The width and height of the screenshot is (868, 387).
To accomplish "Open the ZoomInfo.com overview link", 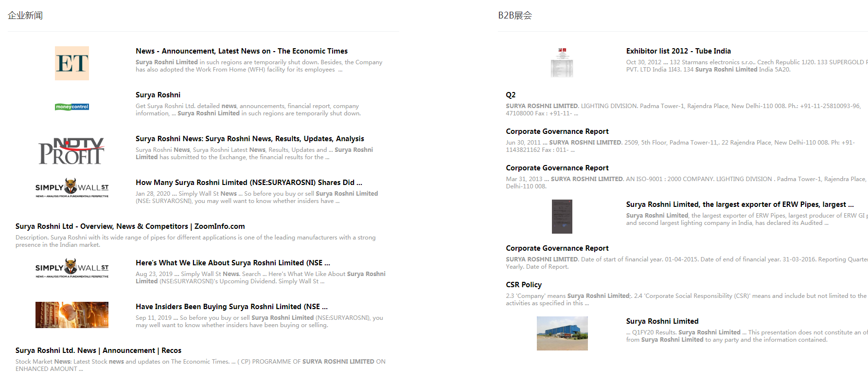I will 130,226.
